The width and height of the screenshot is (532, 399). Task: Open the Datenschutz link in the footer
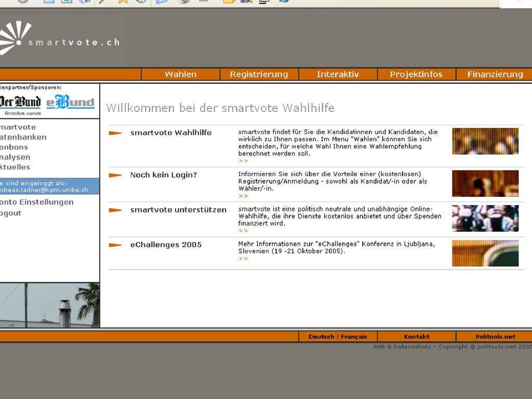(x=412, y=347)
